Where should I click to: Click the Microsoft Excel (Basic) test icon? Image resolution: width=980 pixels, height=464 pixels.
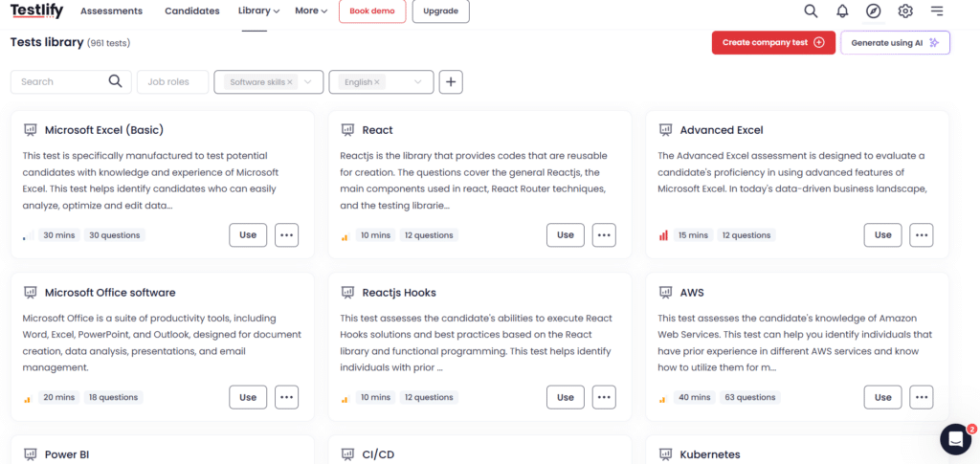30,130
